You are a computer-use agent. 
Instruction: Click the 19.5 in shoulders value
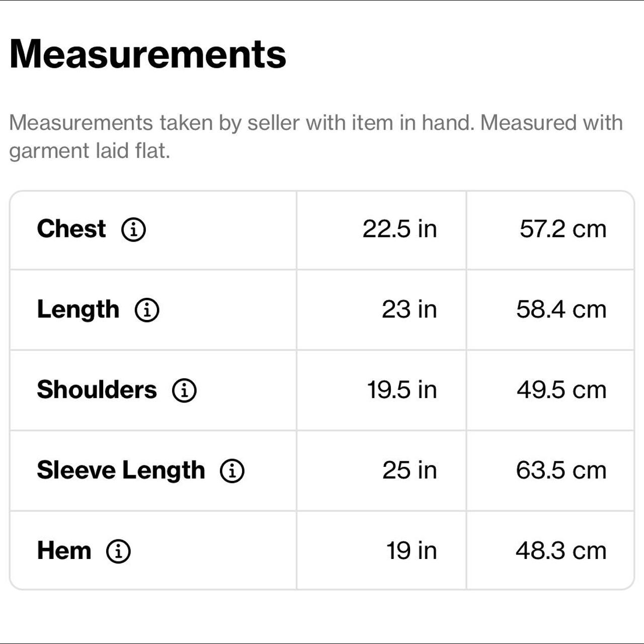(401, 390)
